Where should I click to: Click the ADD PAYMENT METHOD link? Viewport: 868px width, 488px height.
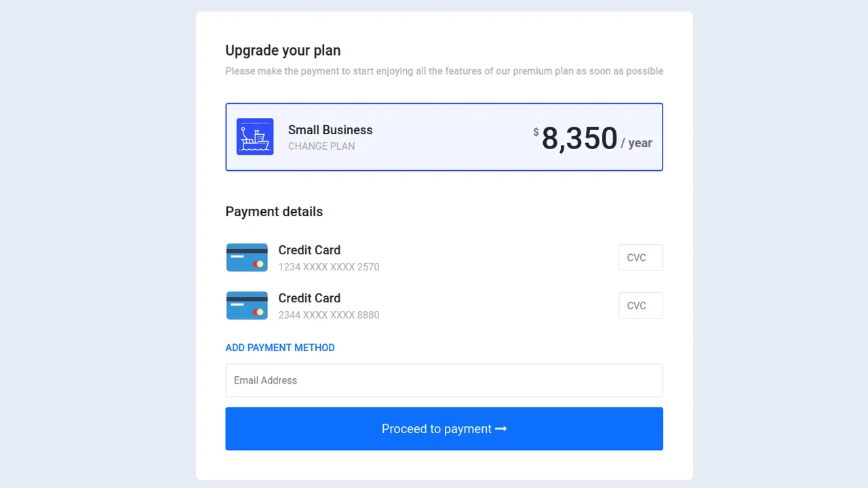(280, 348)
